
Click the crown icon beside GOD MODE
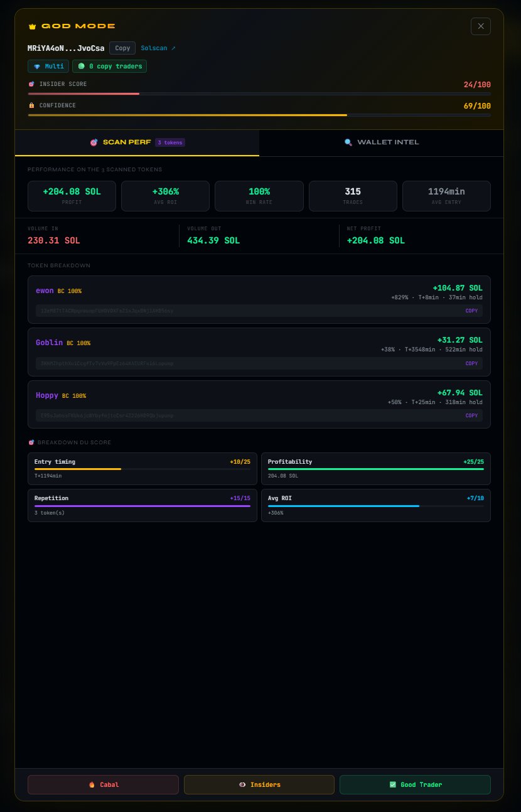pyautogui.click(x=32, y=26)
